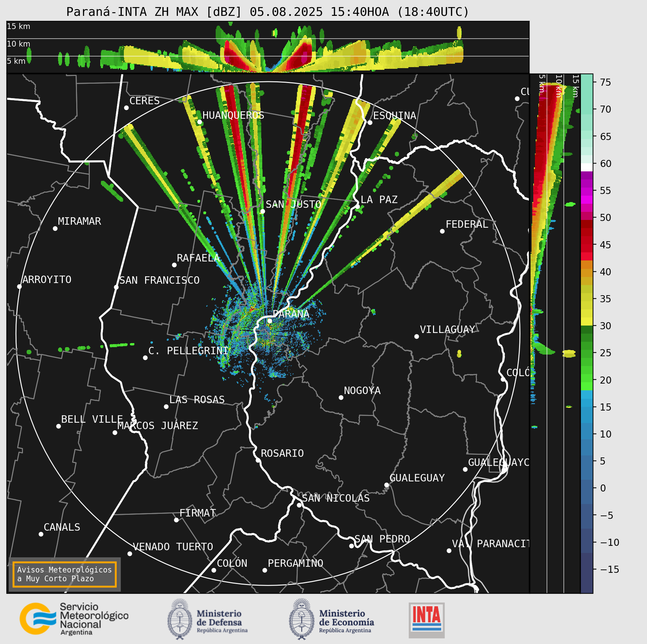Click the SAN PEDRO city label
This screenshot has height=644, width=647.
click(382, 539)
